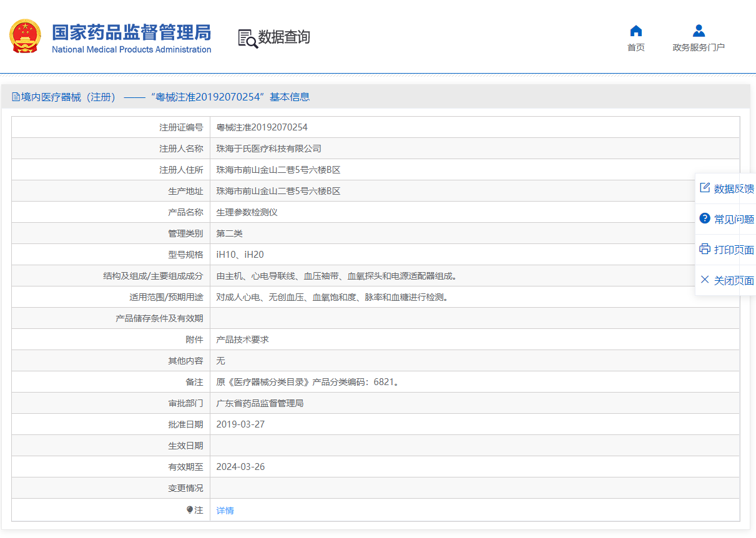Click 国家药品监督管理局 title text
This screenshot has height=538, width=756.
(x=132, y=32)
